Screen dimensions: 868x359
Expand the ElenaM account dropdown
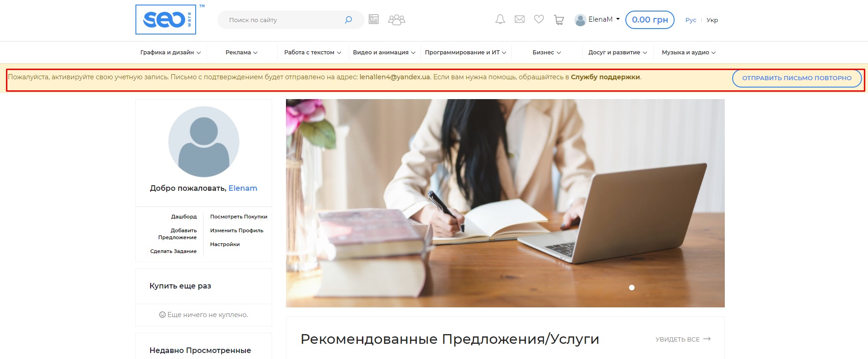[598, 20]
